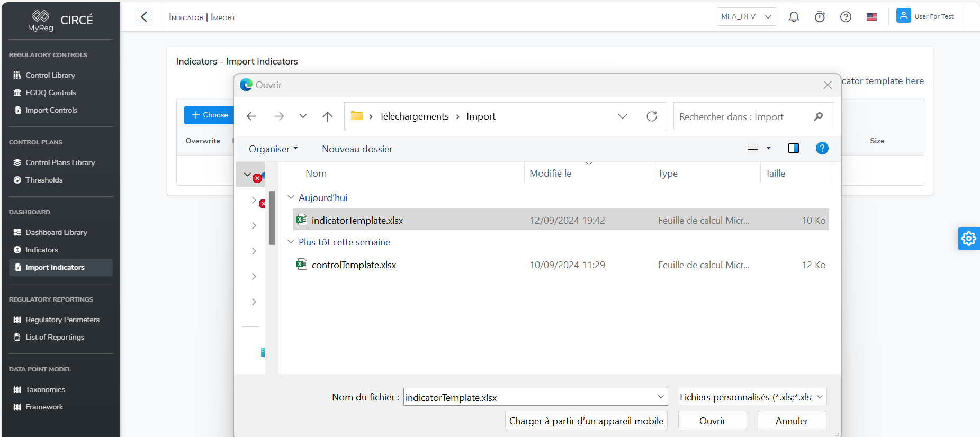Open the file type filter dropdown
Image resolution: width=980 pixels, height=437 pixels.
(752, 397)
